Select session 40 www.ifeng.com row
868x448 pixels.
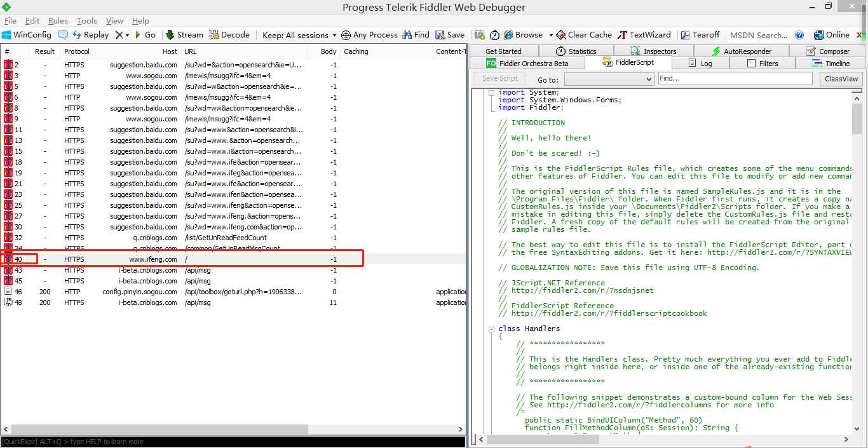click(233, 259)
